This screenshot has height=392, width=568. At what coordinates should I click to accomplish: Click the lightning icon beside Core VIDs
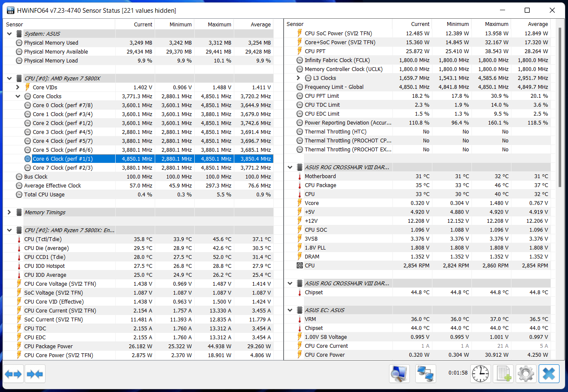28,87
